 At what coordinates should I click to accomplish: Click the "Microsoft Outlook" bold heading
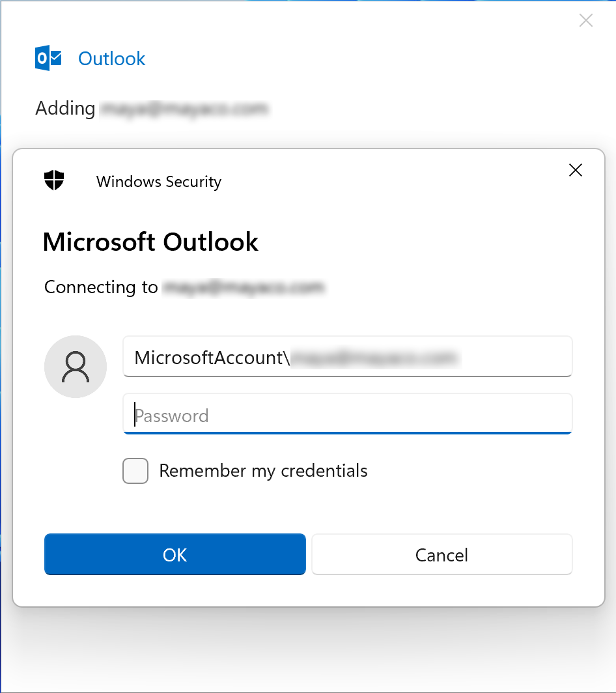coord(150,242)
